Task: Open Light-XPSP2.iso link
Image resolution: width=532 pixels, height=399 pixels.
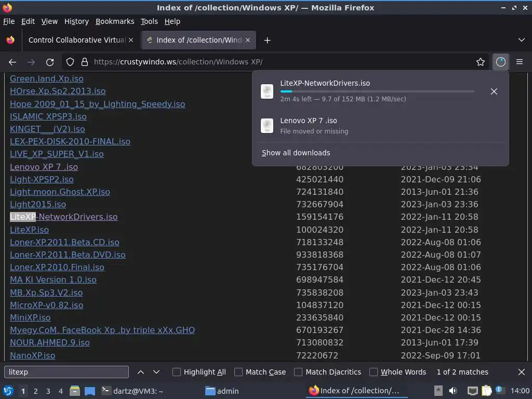Action: click(42, 179)
